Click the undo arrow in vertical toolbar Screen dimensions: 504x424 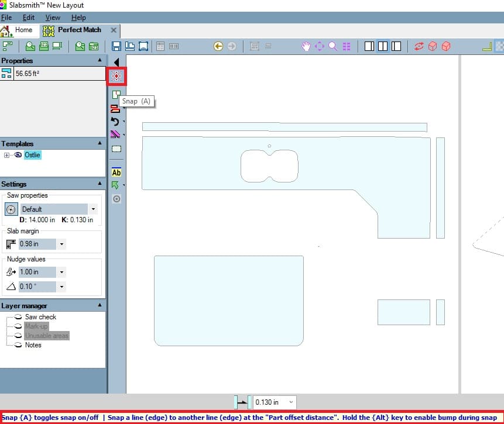115,122
